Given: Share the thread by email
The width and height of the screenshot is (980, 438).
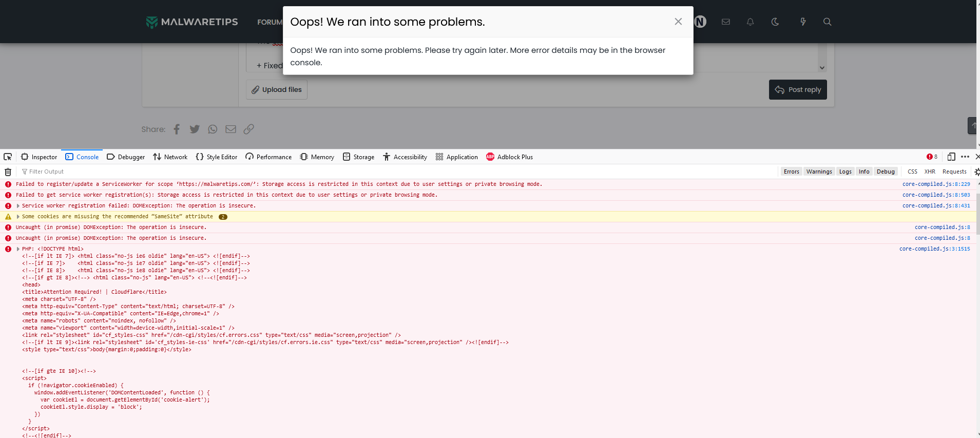Looking at the screenshot, I should click(x=231, y=129).
